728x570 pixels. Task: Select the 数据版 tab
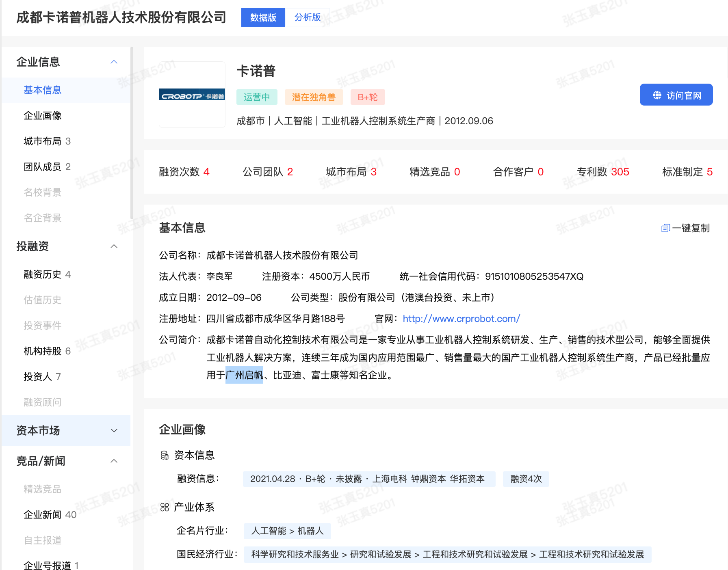click(x=263, y=17)
